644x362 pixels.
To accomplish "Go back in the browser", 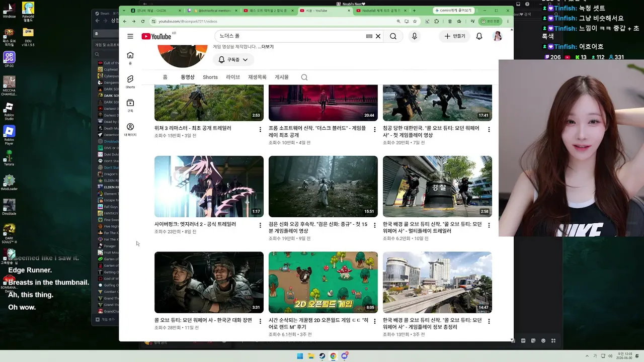I will click(124, 21).
